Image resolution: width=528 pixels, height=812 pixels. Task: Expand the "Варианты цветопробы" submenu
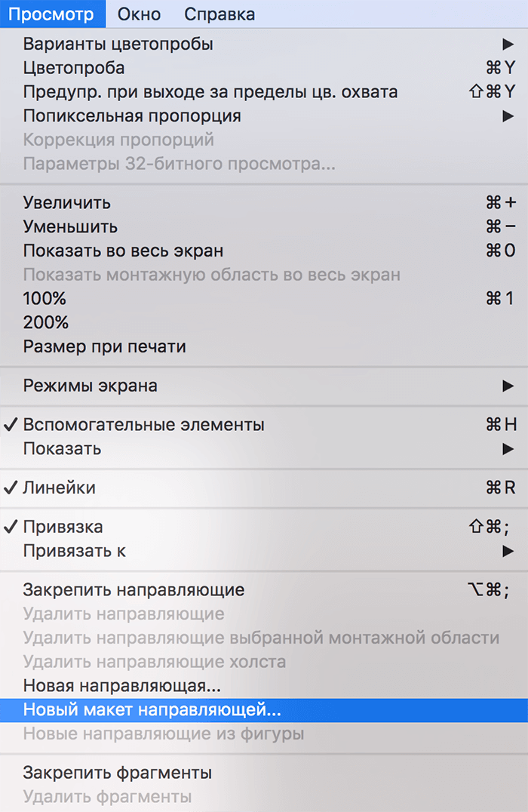point(113,44)
